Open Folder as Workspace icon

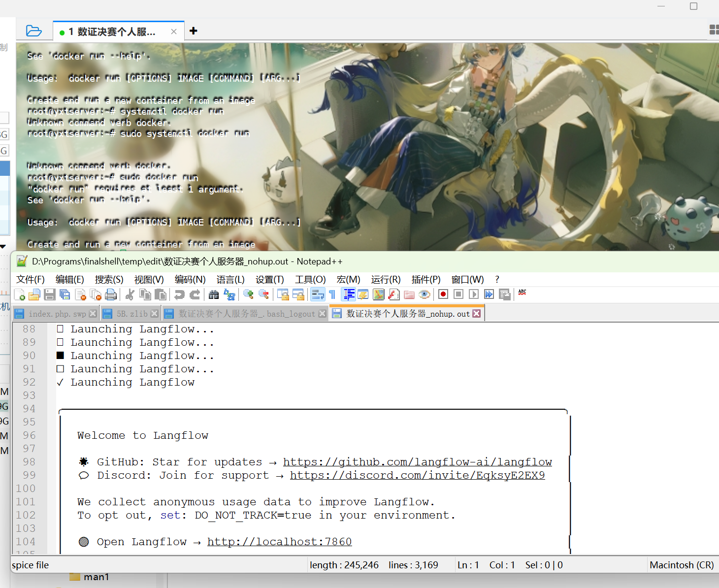(x=409, y=294)
